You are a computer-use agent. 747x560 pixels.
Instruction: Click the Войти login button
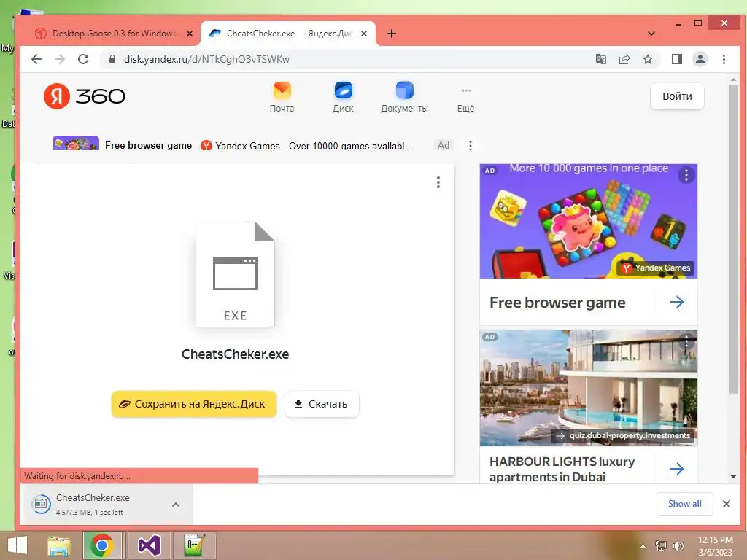click(x=677, y=96)
